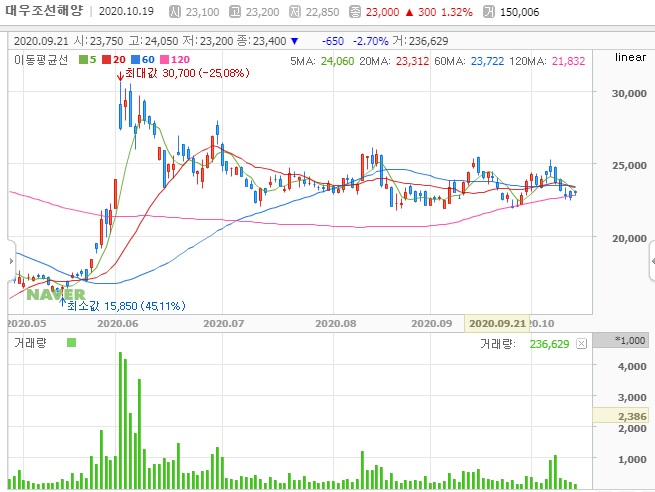Viewport: 655px width, 492px height.
Task: Click the highlighted 2,386 volume marker
Action: click(x=621, y=416)
